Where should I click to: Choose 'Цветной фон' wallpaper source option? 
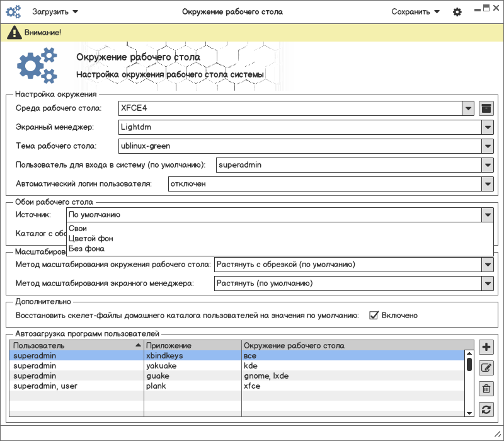(91, 238)
